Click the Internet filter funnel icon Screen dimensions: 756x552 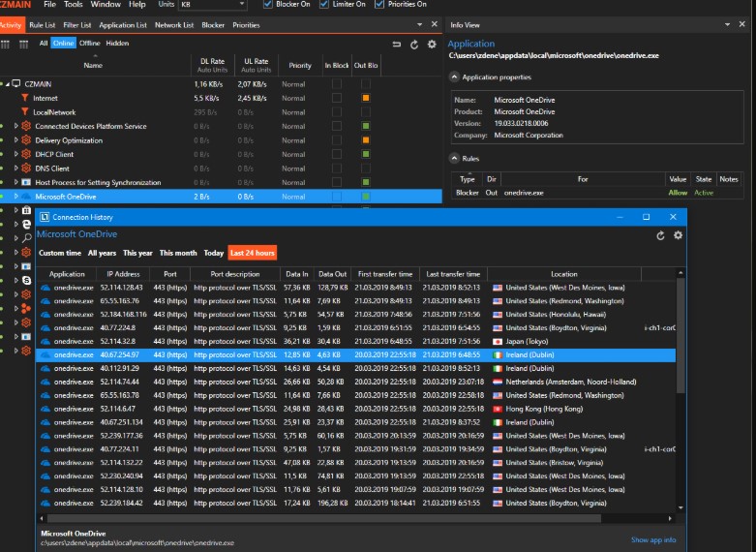[x=25, y=98]
